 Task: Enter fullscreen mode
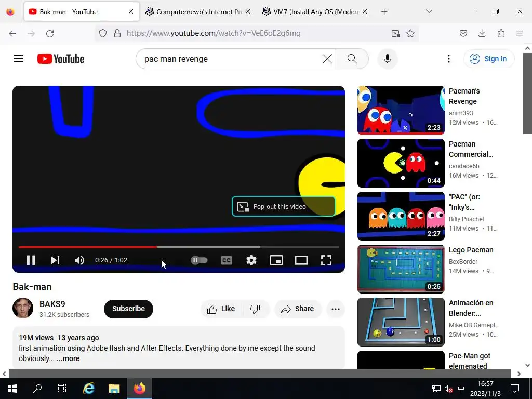point(326,260)
